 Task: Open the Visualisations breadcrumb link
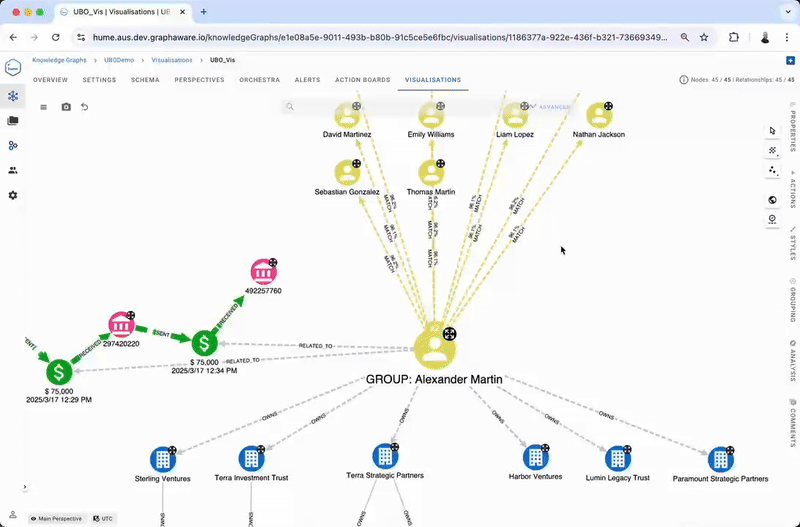click(x=171, y=60)
